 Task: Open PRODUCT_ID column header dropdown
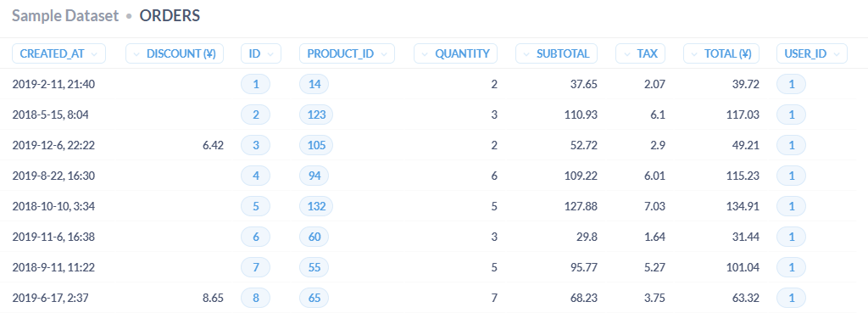pos(347,53)
